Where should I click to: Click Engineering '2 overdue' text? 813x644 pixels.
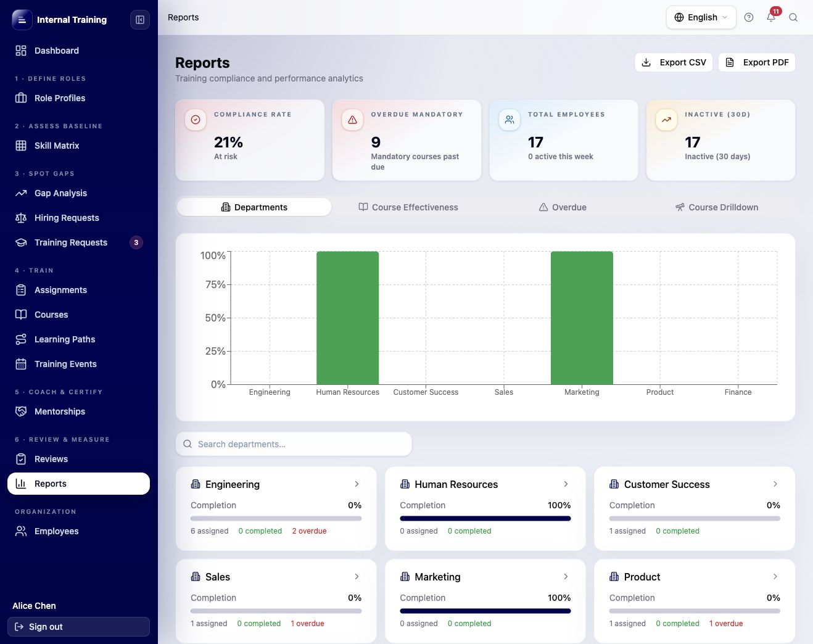[309, 531]
